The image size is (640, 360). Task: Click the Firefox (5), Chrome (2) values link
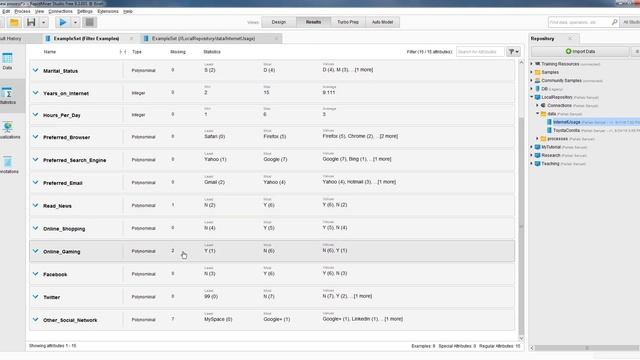[360, 136]
